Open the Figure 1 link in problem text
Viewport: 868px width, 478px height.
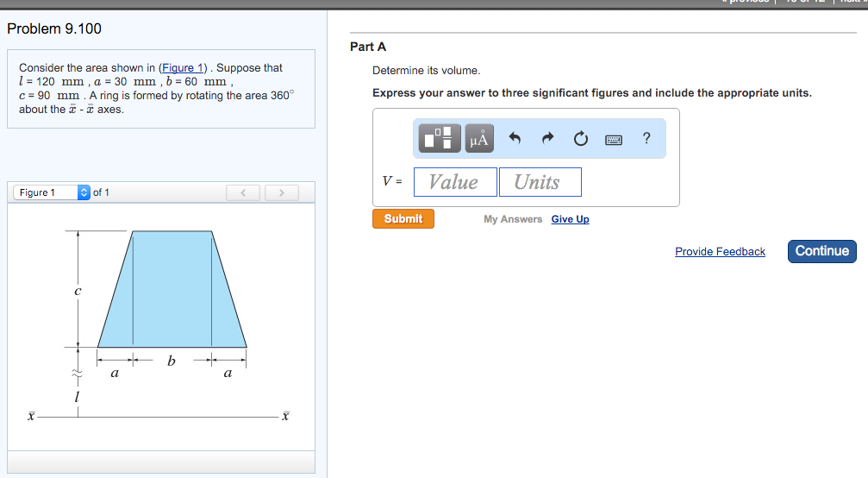click(x=180, y=67)
